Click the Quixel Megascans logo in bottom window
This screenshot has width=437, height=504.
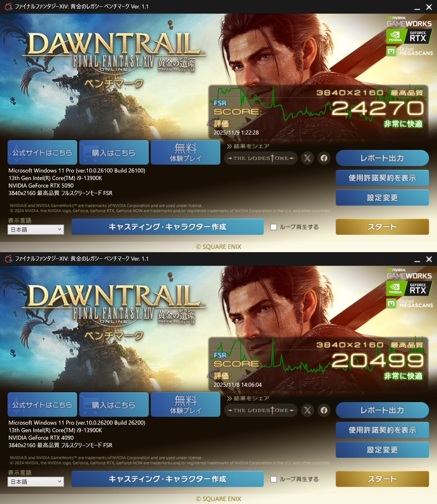pos(410,303)
